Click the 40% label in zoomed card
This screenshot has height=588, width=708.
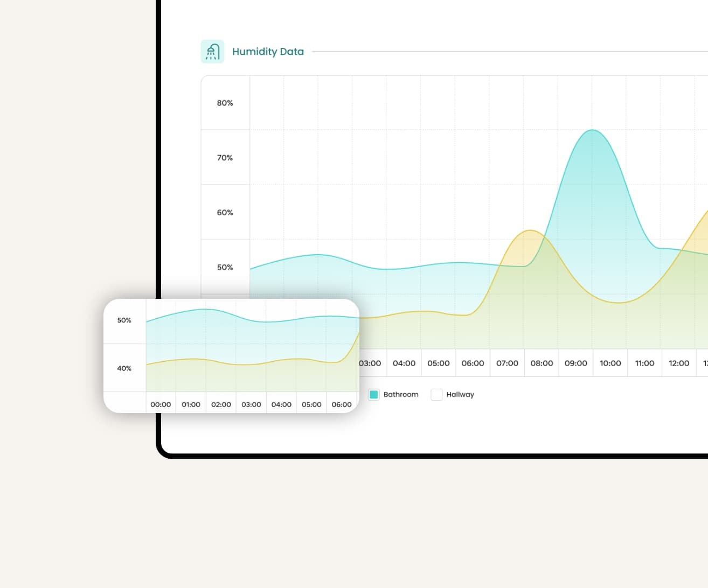point(124,368)
